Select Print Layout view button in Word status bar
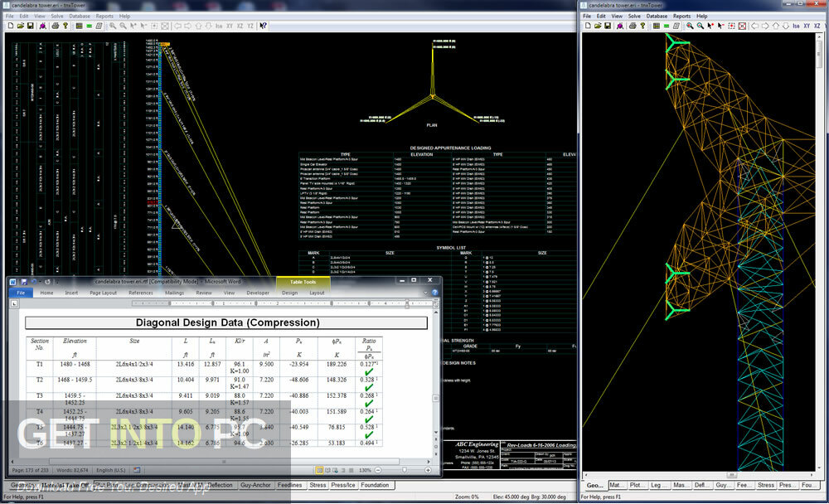The width and height of the screenshot is (829, 504). pyautogui.click(x=319, y=470)
